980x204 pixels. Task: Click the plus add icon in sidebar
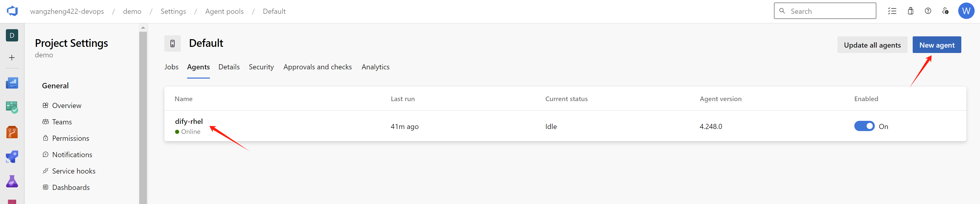pyautogui.click(x=12, y=58)
